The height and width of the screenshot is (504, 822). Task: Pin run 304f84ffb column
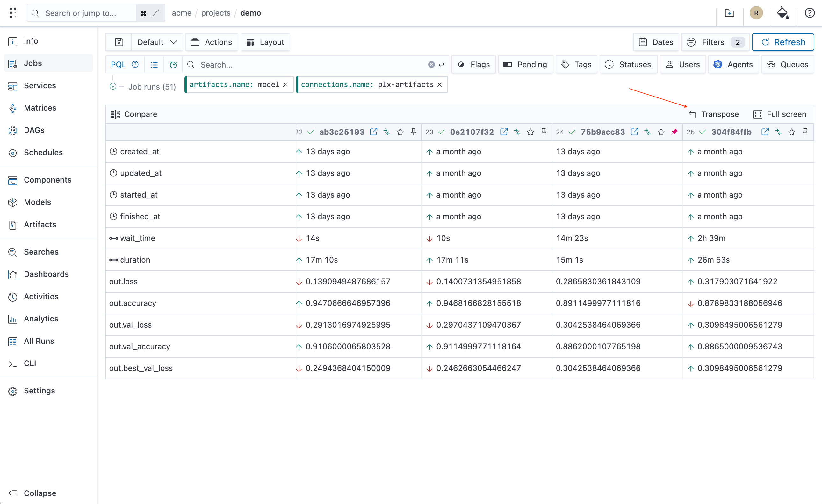(805, 132)
